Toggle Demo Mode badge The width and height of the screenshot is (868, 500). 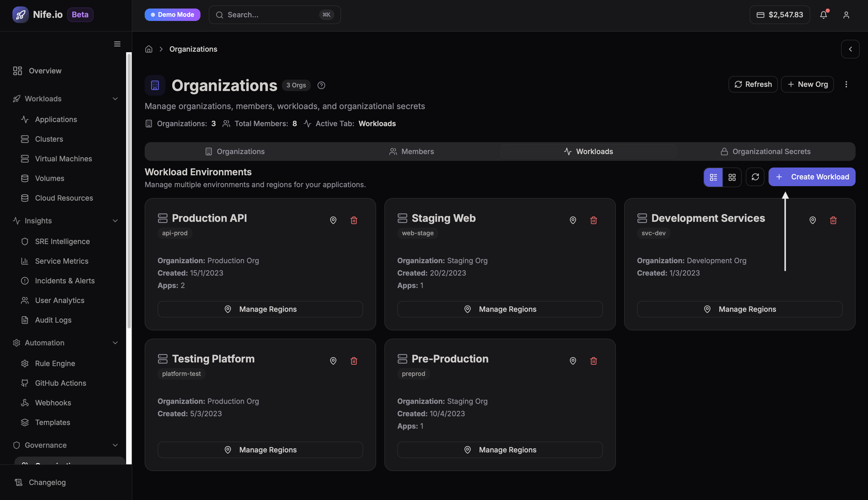coord(172,15)
